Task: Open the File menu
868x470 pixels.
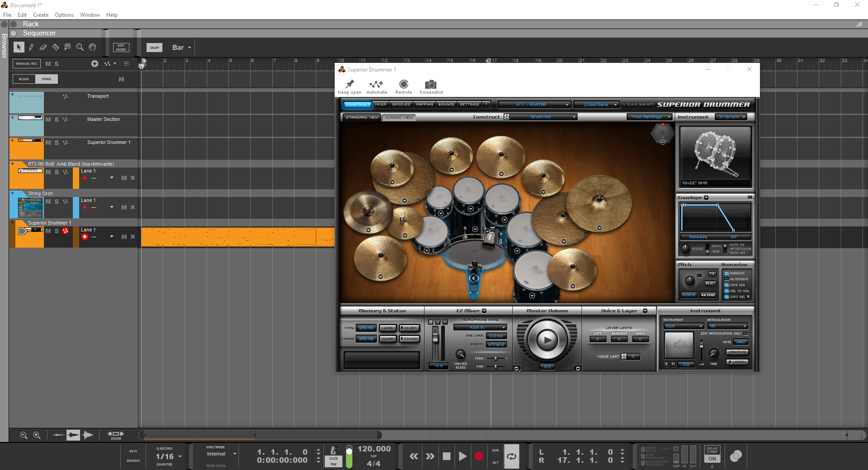Action: pos(7,15)
